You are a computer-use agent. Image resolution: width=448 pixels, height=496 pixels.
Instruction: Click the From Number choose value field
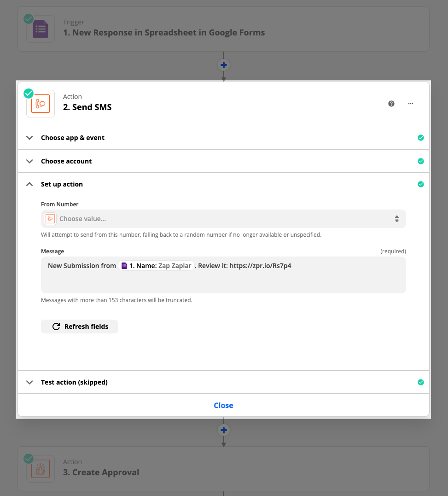pyautogui.click(x=223, y=219)
